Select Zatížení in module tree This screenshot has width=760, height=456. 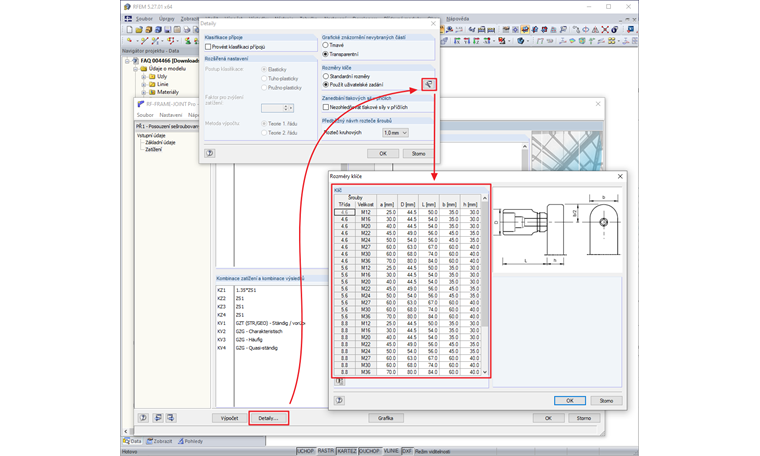[154, 149]
